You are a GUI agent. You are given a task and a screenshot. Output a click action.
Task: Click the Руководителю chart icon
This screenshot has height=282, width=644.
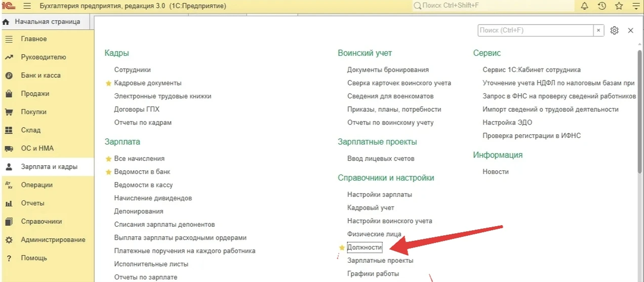pyautogui.click(x=9, y=57)
